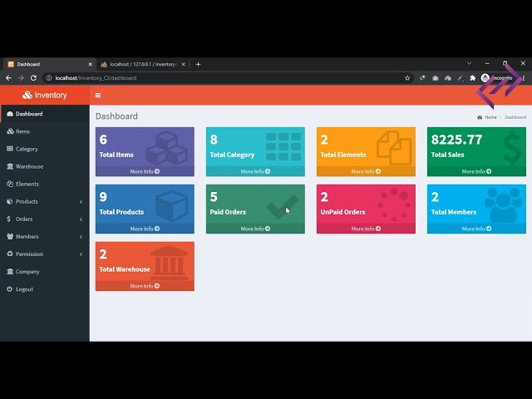The width and height of the screenshot is (532, 399).
Task: Click the Company building icon in sidebar
Action: point(10,272)
